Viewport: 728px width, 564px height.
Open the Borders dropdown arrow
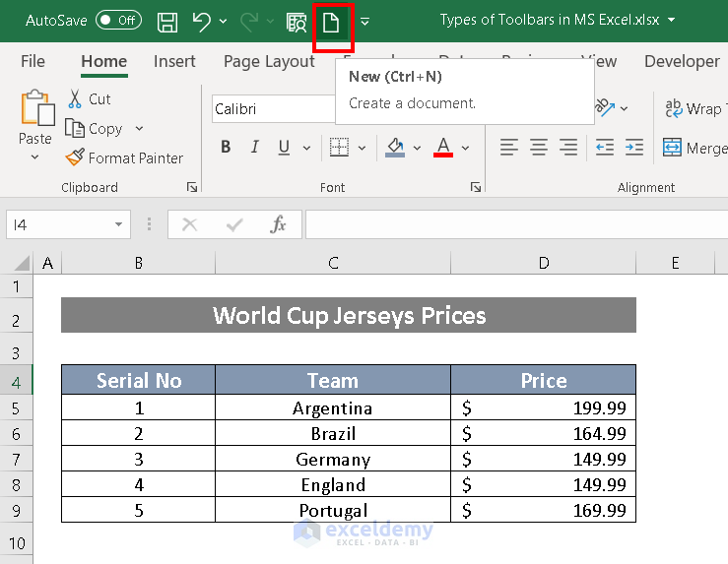(362, 148)
